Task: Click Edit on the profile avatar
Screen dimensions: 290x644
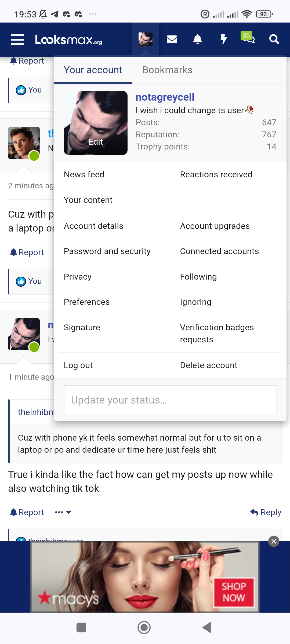Action: pyautogui.click(x=96, y=141)
